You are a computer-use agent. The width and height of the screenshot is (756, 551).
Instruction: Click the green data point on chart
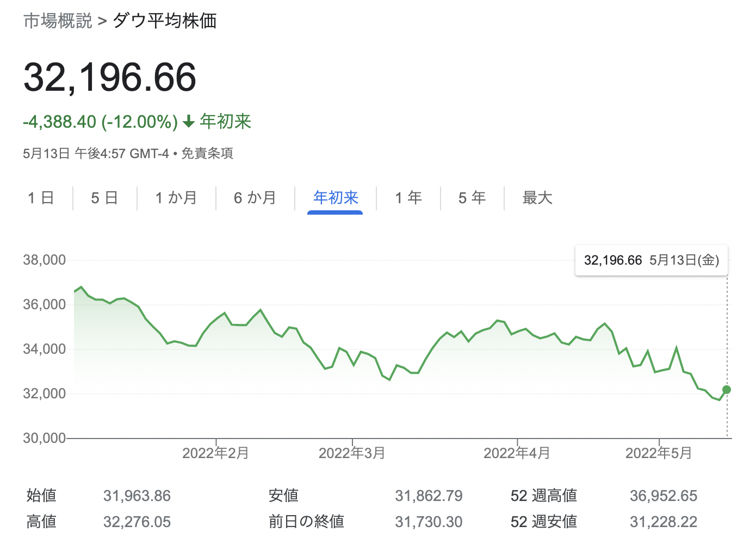click(x=727, y=390)
